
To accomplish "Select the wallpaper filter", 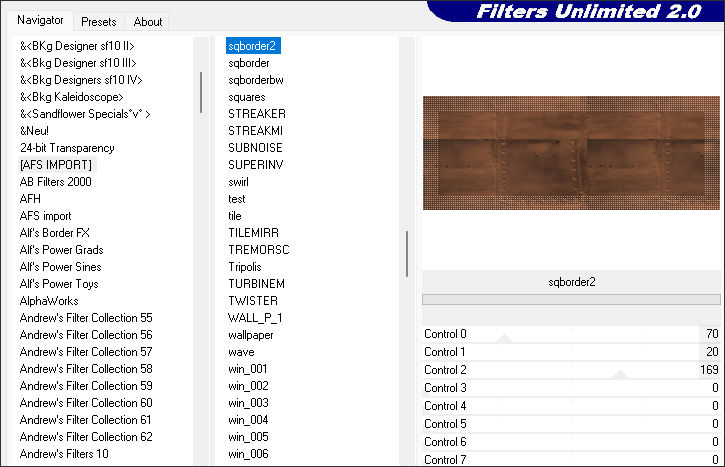I will pyautogui.click(x=251, y=335).
